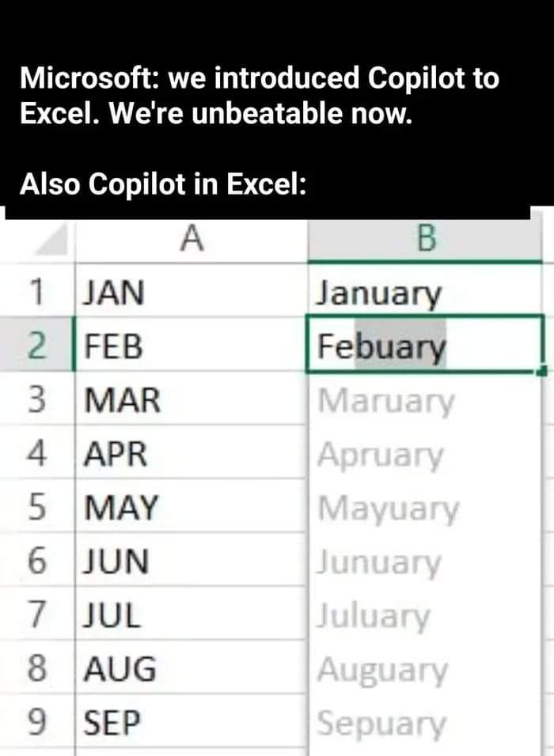554x756 pixels.
Task: Click the misspelled Febuary cell B2
Action: (x=396, y=344)
